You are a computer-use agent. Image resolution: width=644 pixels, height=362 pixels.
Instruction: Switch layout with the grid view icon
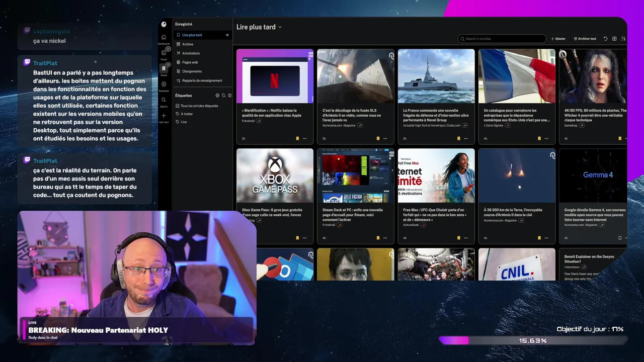(614, 39)
